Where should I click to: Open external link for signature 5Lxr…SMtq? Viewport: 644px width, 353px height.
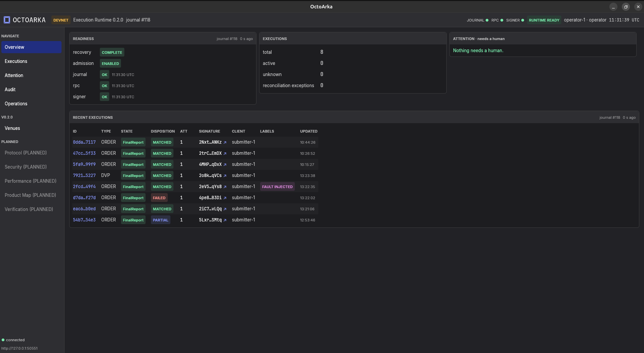click(x=225, y=220)
